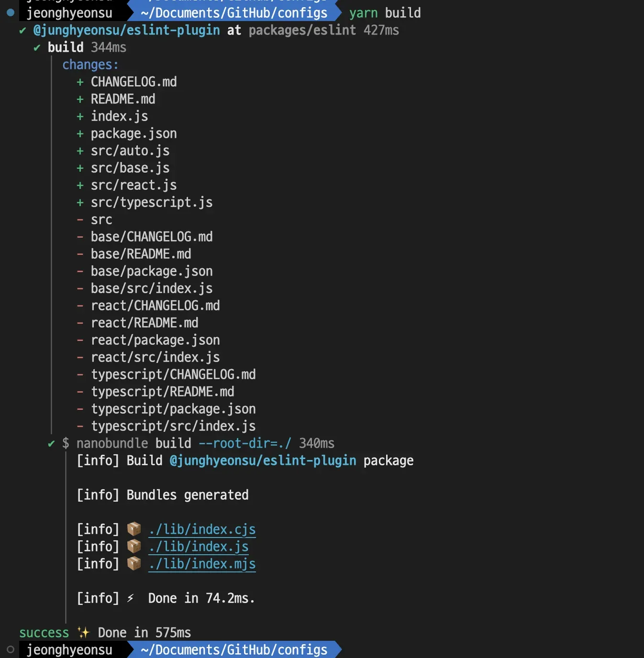This screenshot has width=644, height=658.
Task: Click the jeonghyeonsu username in the bottom prompt
Action: pyautogui.click(x=69, y=649)
